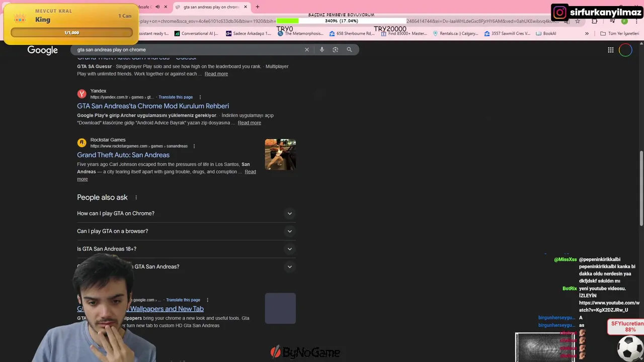
Task: Read more of the GTA SA Guessr snippet
Action: point(216,74)
